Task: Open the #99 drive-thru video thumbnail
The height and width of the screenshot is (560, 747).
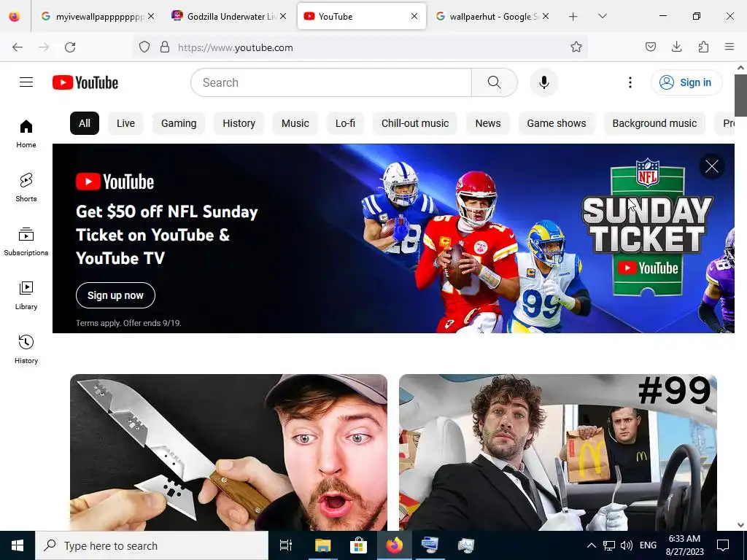Action: [558, 452]
